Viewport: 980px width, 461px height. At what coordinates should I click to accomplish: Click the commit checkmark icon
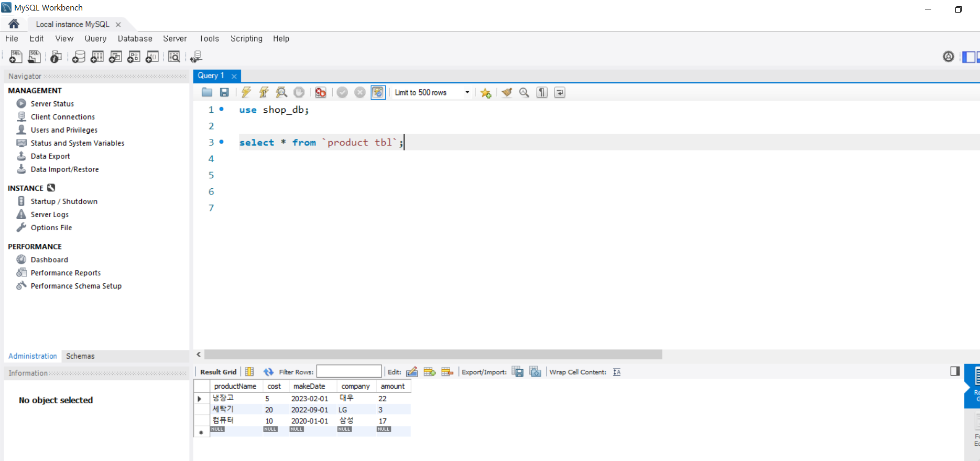[342, 92]
